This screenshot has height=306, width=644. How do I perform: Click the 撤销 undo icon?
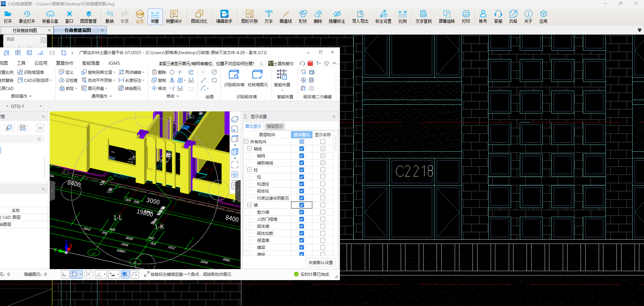[109, 16]
